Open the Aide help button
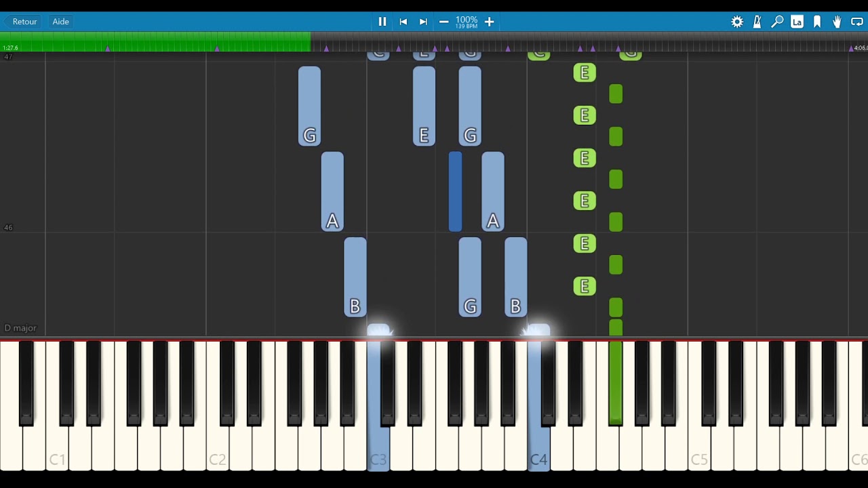This screenshot has width=868, height=488. click(61, 22)
